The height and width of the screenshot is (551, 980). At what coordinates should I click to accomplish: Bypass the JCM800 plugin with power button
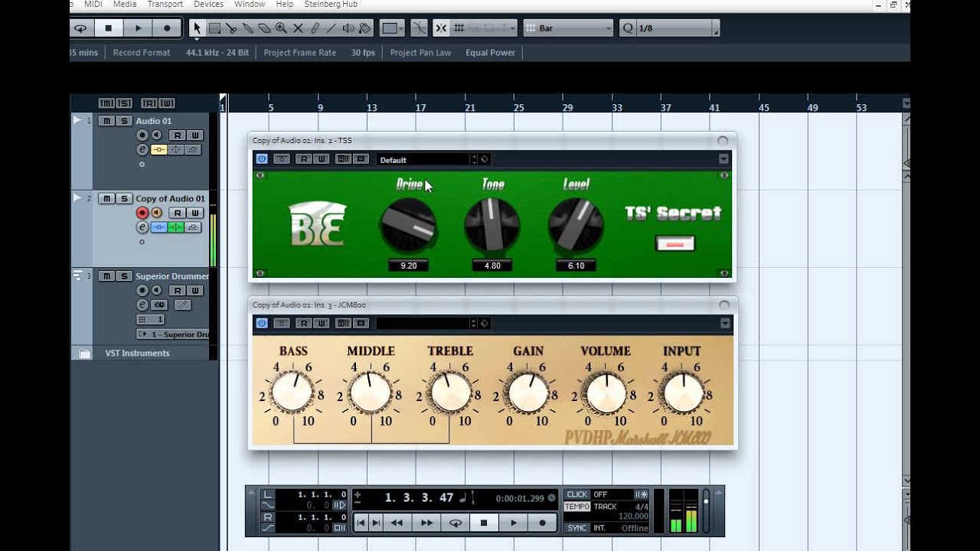coord(262,323)
